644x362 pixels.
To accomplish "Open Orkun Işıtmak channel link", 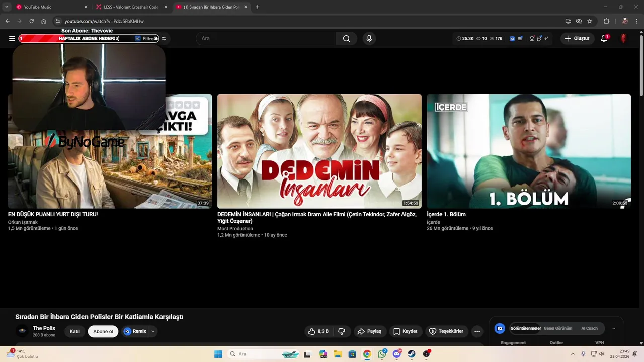I will 23,222.
